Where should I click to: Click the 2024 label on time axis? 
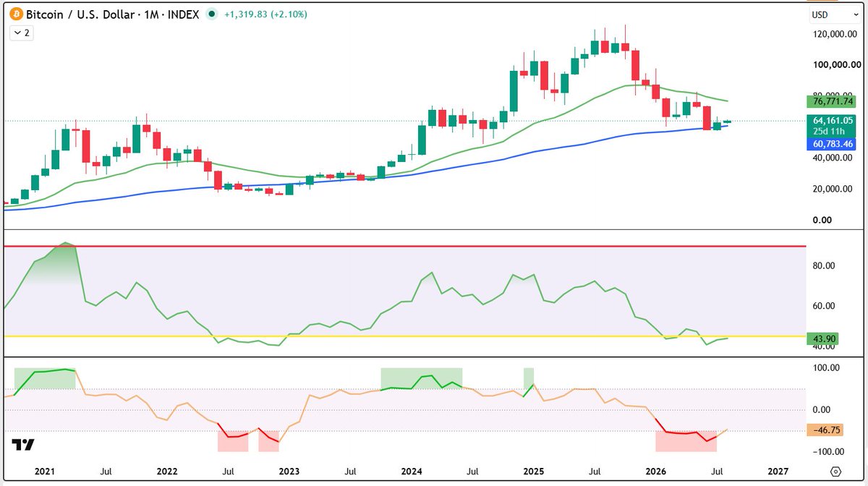click(412, 470)
